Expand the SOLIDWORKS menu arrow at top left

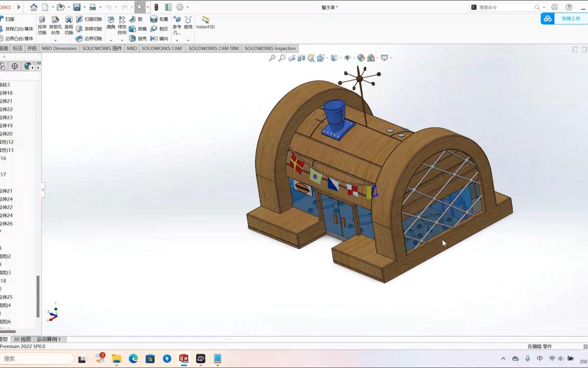point(19,7)
